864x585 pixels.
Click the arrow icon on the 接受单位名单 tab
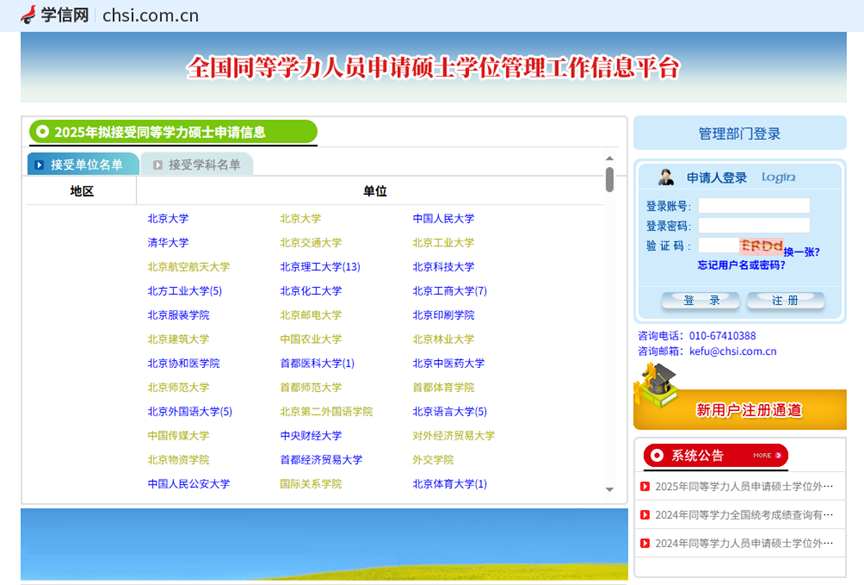tap(39, 165)
